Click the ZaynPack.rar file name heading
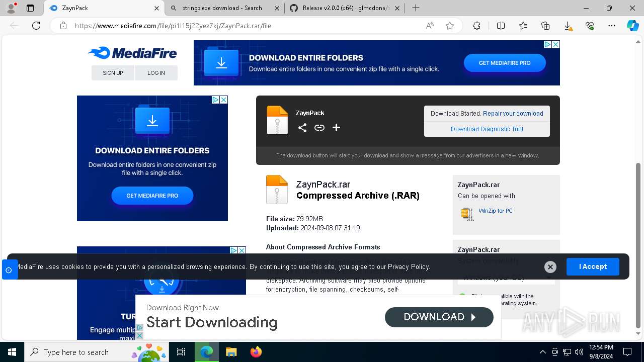The height and width of the screenshot is (362, 644). 323,185
